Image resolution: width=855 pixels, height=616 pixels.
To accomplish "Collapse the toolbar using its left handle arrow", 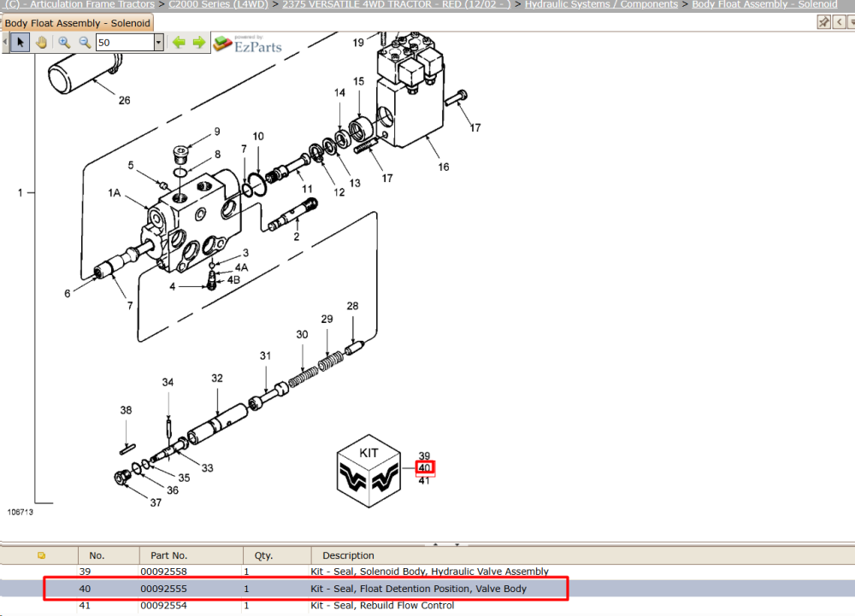I will pyautogui.click(x=5, y=43).
